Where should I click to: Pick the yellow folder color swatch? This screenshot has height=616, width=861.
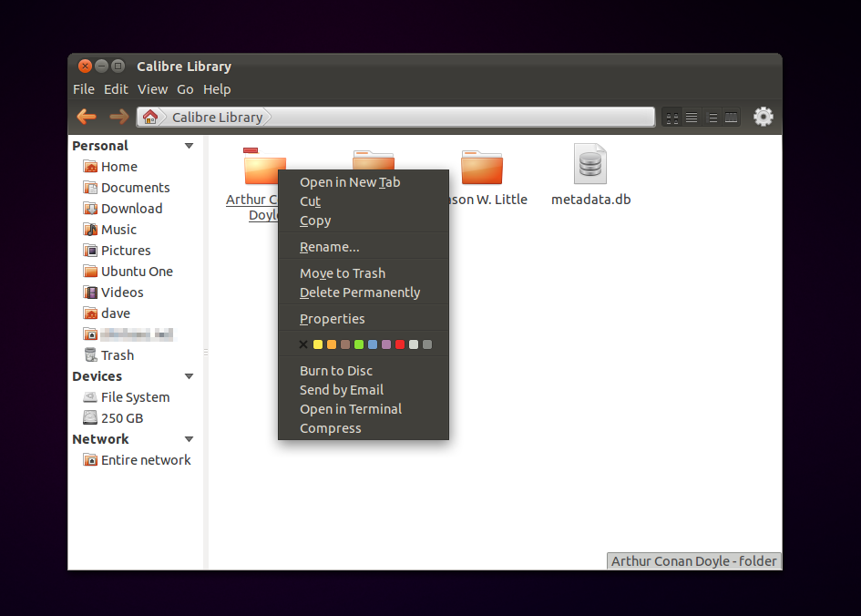[x=317, y=344]
